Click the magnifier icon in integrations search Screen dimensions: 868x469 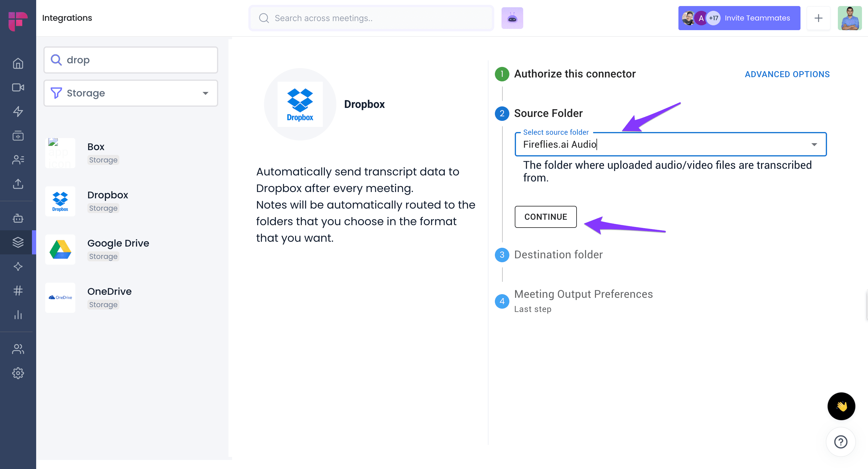pos(56,60)
